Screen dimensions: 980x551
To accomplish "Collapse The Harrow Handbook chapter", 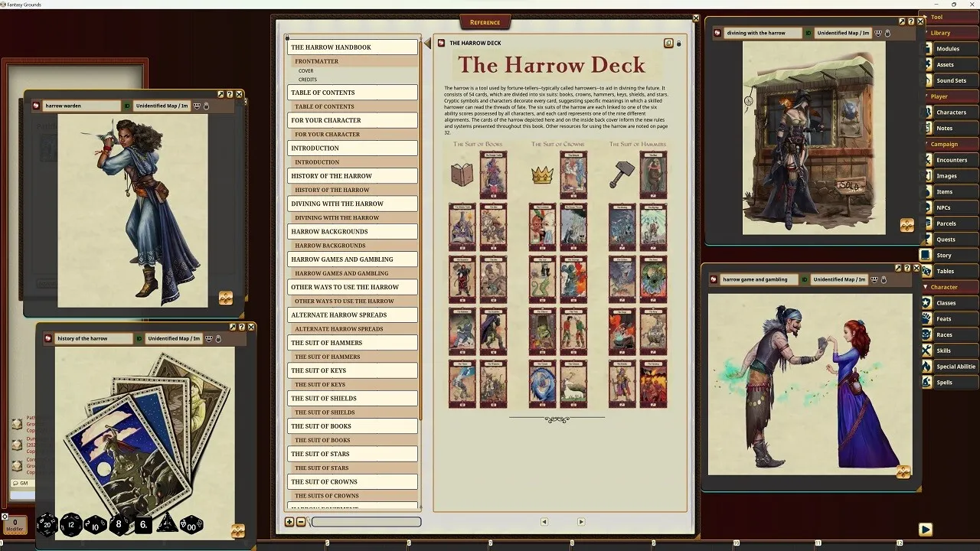I will tap(352, 47).
